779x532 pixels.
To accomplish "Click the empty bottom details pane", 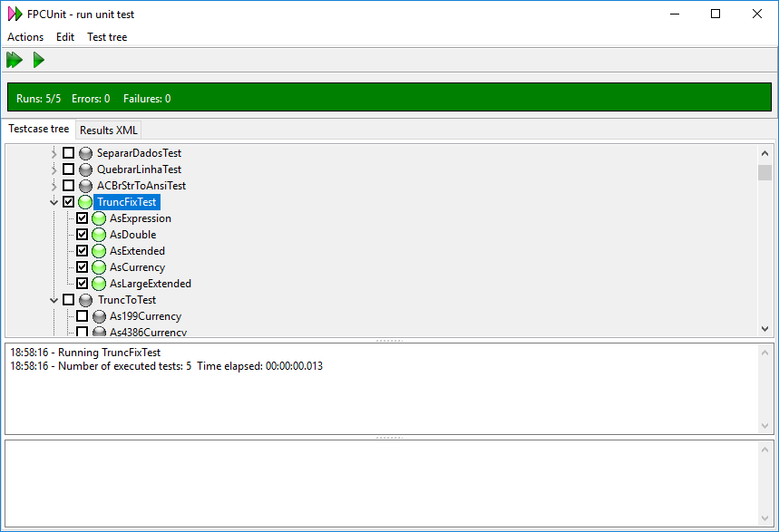I will pos(382,483).
